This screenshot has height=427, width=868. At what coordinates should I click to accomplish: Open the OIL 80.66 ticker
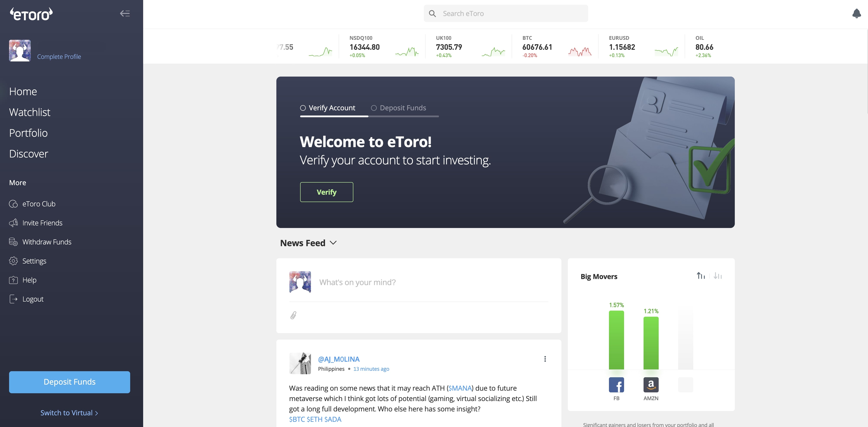click(704, 47)
